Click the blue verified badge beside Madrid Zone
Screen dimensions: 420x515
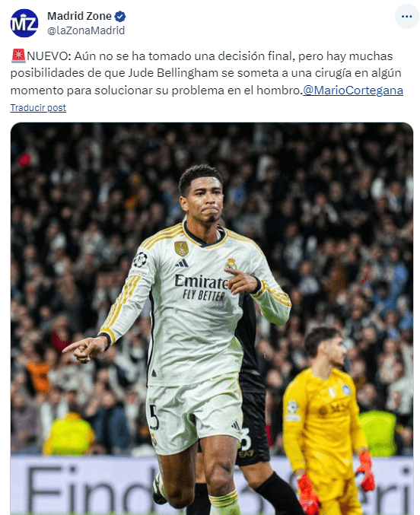click(120, 16)
